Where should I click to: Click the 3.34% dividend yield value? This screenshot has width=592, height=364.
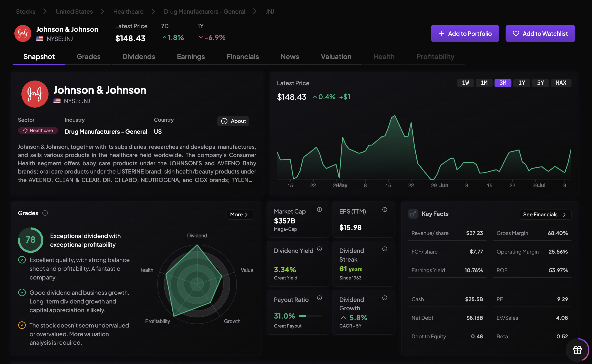[285, 269]
